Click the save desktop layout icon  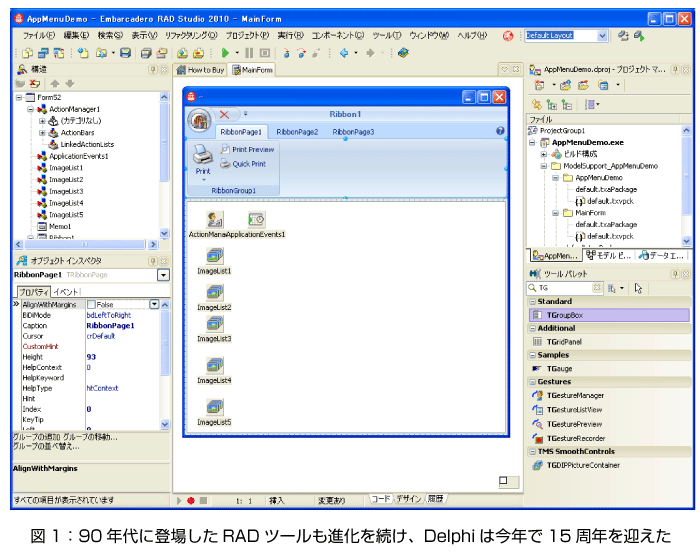[x=623, y=36]
